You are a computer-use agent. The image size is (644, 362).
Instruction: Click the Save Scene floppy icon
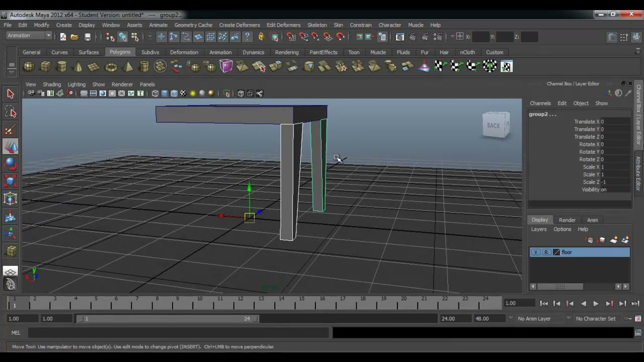coord(88,37)
